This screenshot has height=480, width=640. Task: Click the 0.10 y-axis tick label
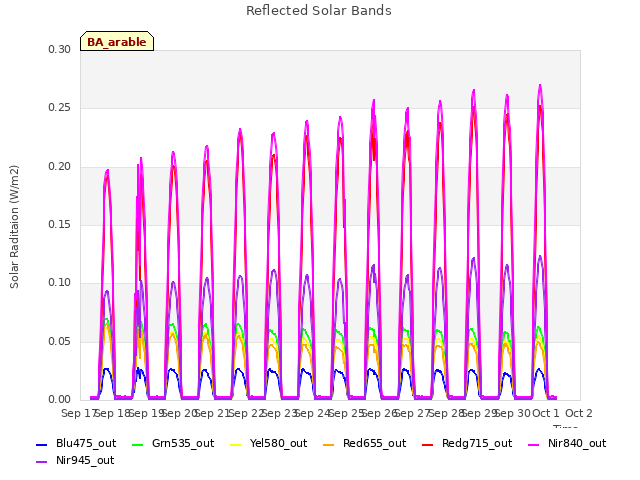(x=60, y=282)
